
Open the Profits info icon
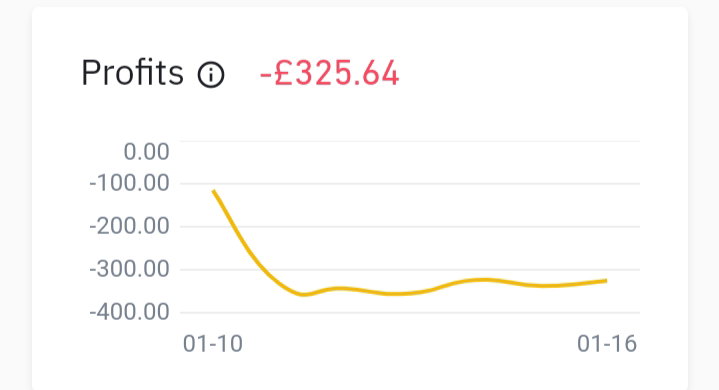(x=211, y=74)
